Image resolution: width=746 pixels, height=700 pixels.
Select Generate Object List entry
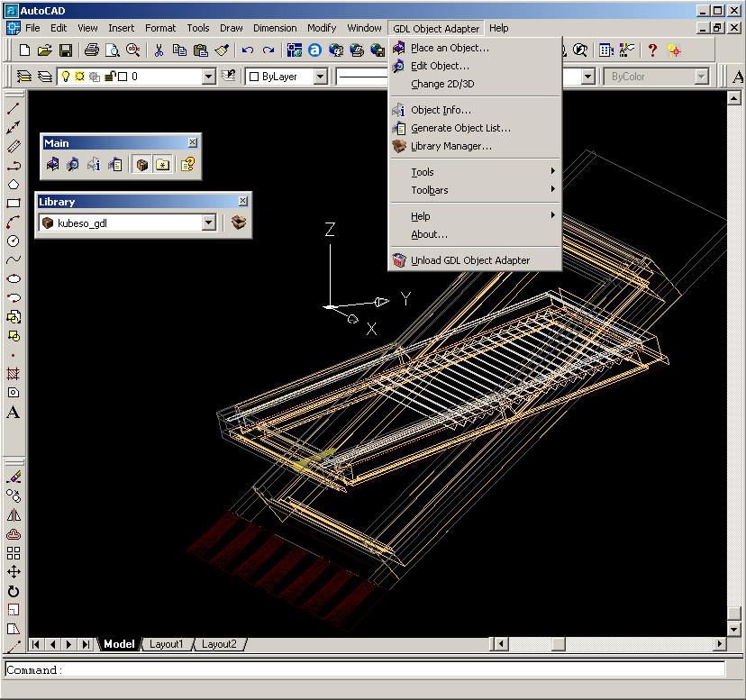(x=475, y=128)
